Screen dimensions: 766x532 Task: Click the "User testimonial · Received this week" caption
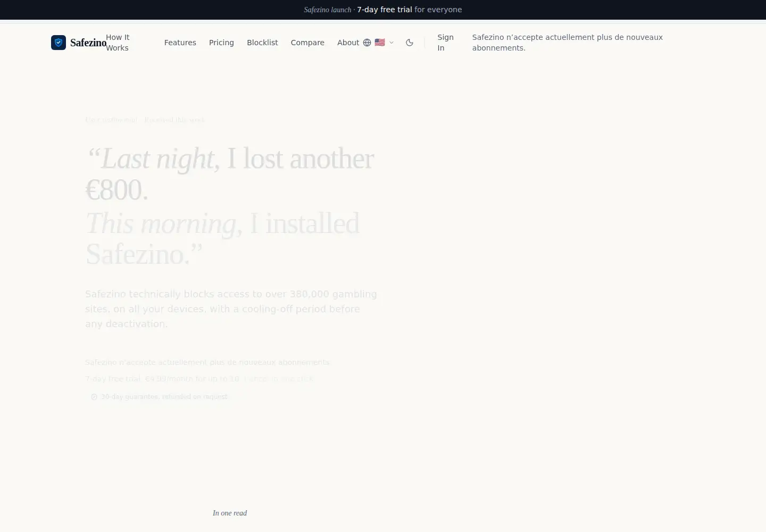pos(145,120)
